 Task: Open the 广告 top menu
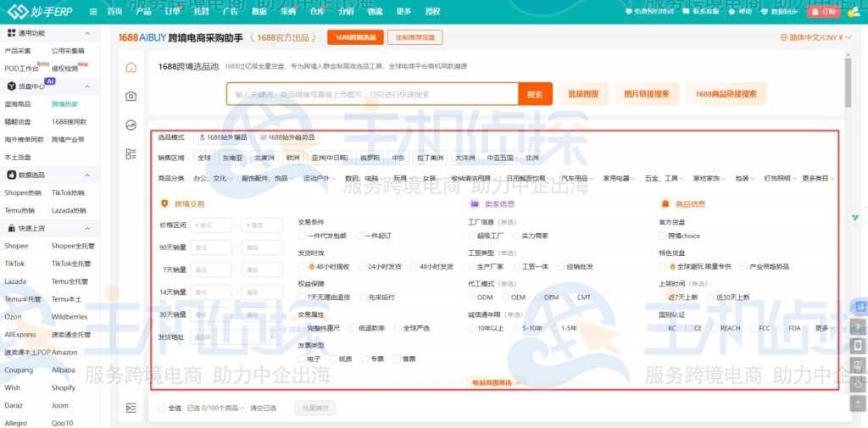pyautogui.click(x=230, y=12)
